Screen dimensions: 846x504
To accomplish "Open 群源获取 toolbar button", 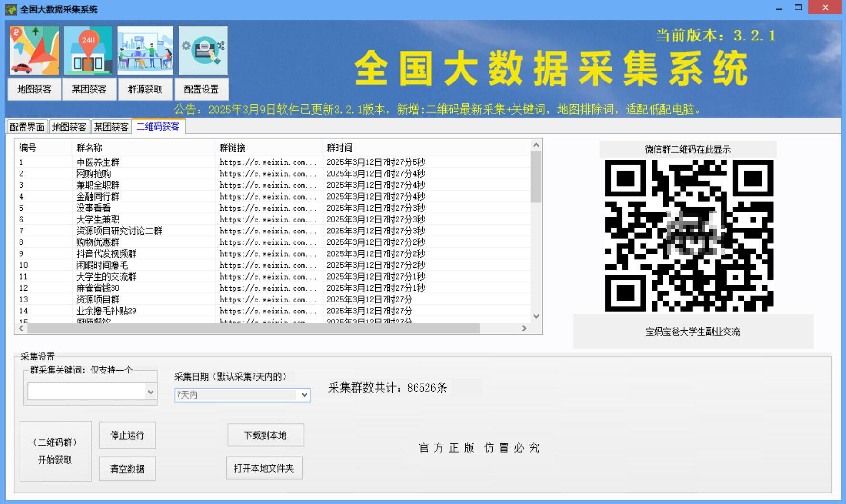I will [x=145, y=89].
